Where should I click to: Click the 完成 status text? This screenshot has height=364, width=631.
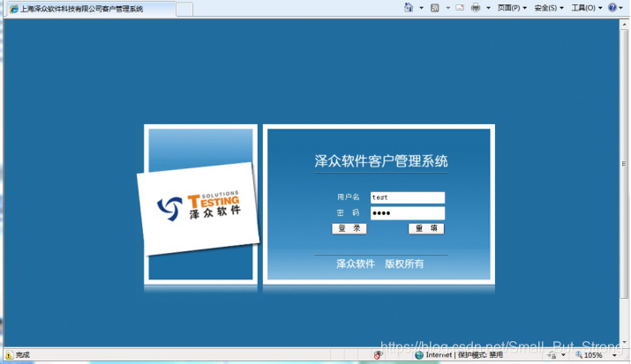23,355
